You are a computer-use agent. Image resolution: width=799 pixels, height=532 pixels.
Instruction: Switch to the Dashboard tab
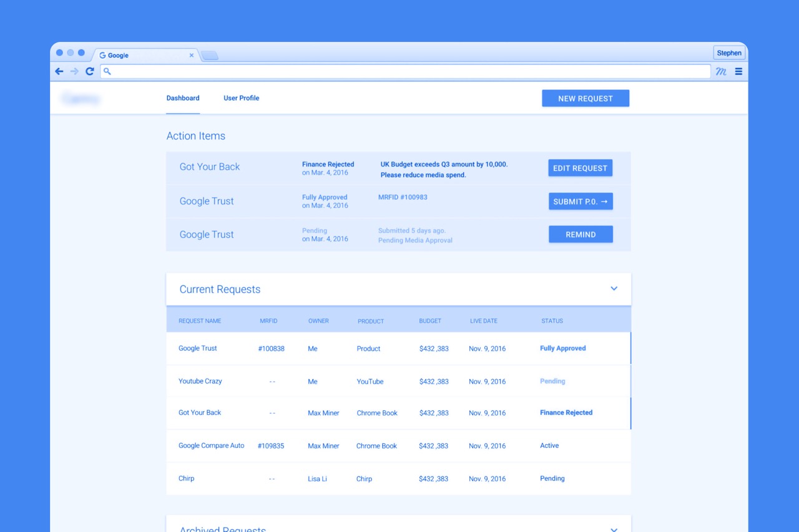[183, 98]
